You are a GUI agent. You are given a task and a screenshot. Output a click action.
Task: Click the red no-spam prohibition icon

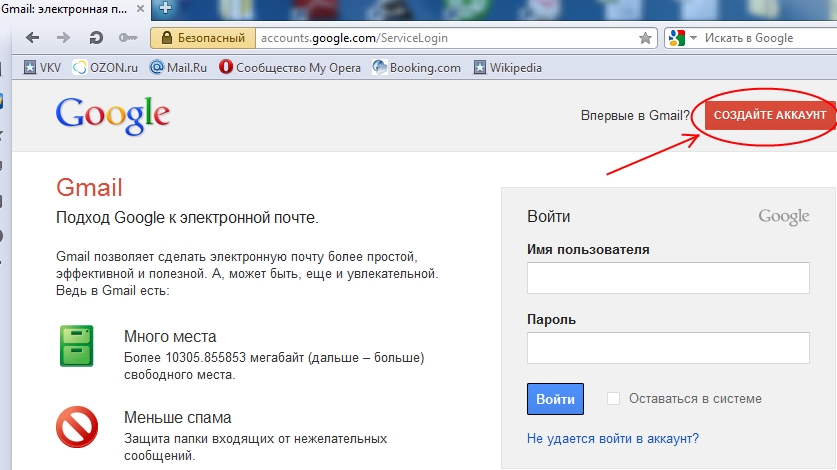click(x=77, y=427)
